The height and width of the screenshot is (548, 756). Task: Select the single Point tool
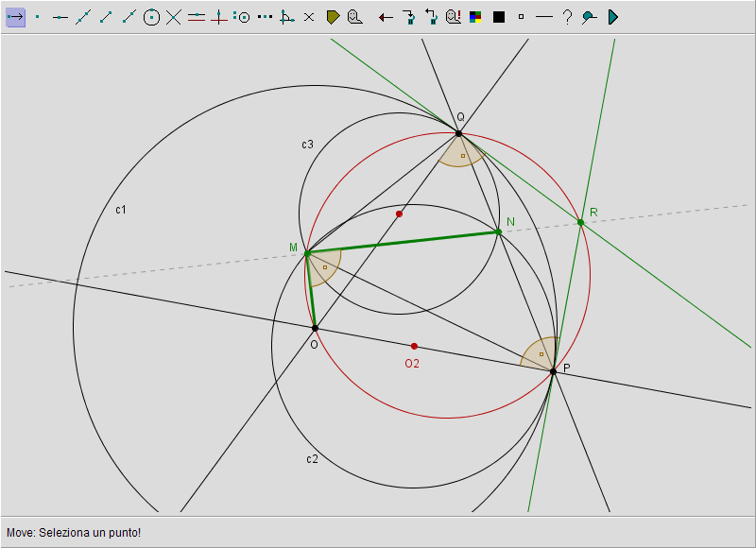(38, 17)
